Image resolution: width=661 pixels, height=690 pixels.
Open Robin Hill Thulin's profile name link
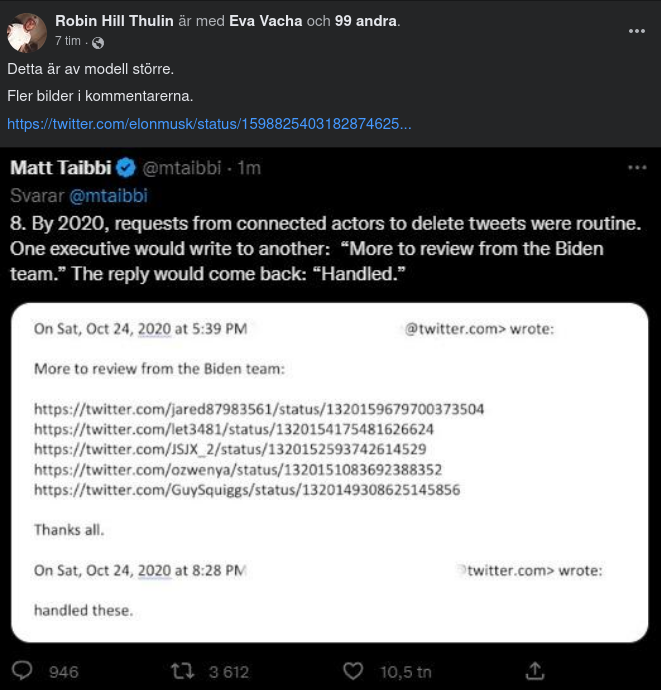(x=113, y=21)
